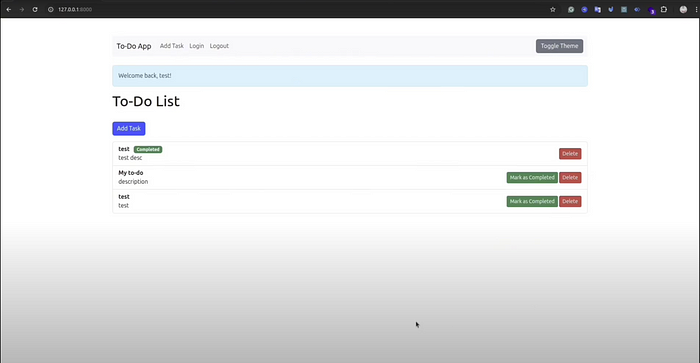Bookmark this page with the star icon
The width and height of the screenshot is (700, 363).
[553, 9]
